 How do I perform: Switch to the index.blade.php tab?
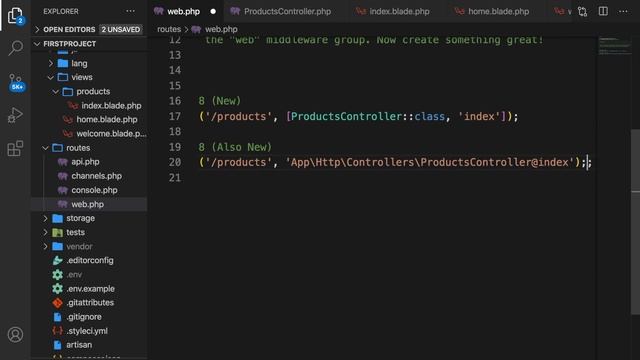click(399, 11)
